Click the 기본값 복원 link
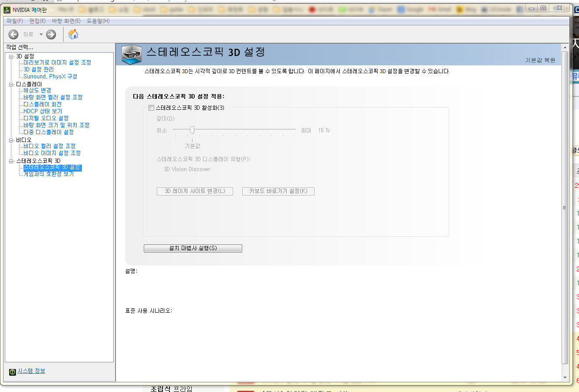 point(540,61)
